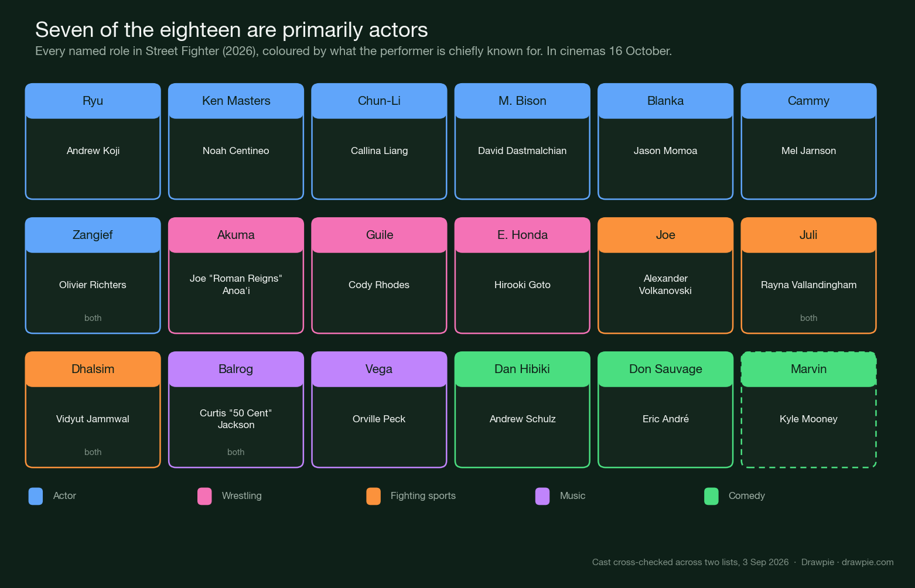
Task: Click the 'Vega' card header
Action: 379,369
